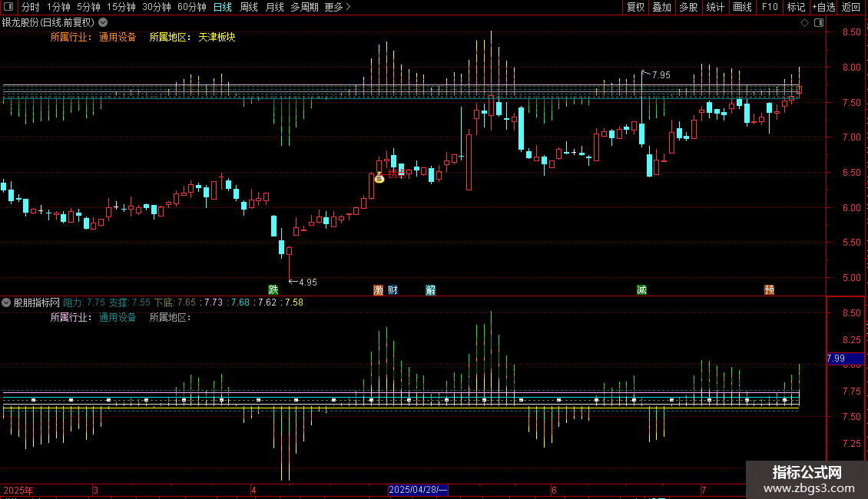Click the 解 event marker icon
868x499 pixels.
430,290
